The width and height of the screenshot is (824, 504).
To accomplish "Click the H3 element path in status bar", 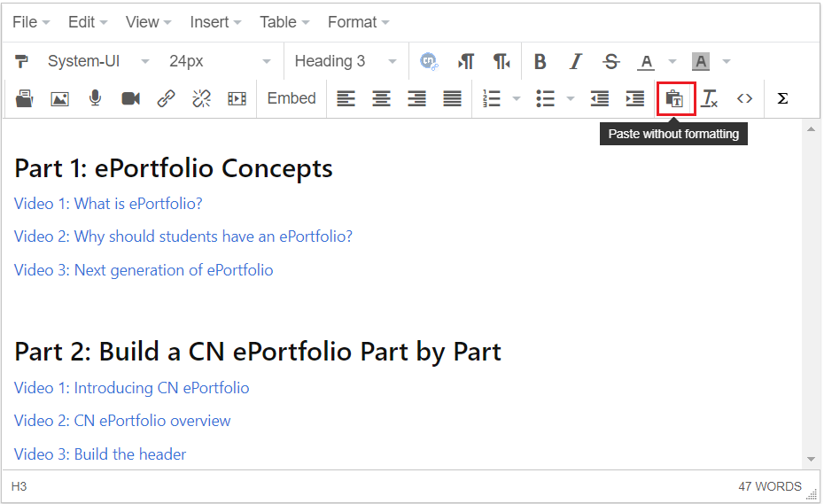I will 19,486.
